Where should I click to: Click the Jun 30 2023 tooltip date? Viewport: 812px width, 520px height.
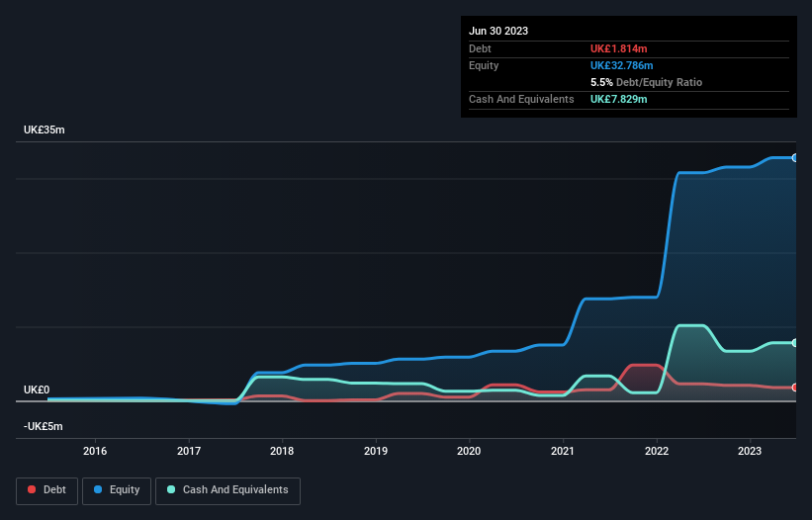[498, 31]
